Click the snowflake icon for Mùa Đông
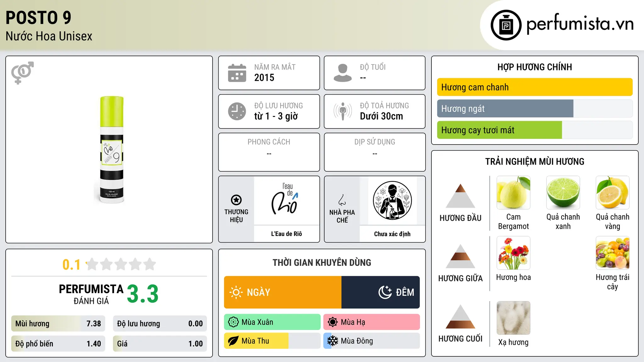The height and width of the screenshot is (362, 644). coord(333,341)
